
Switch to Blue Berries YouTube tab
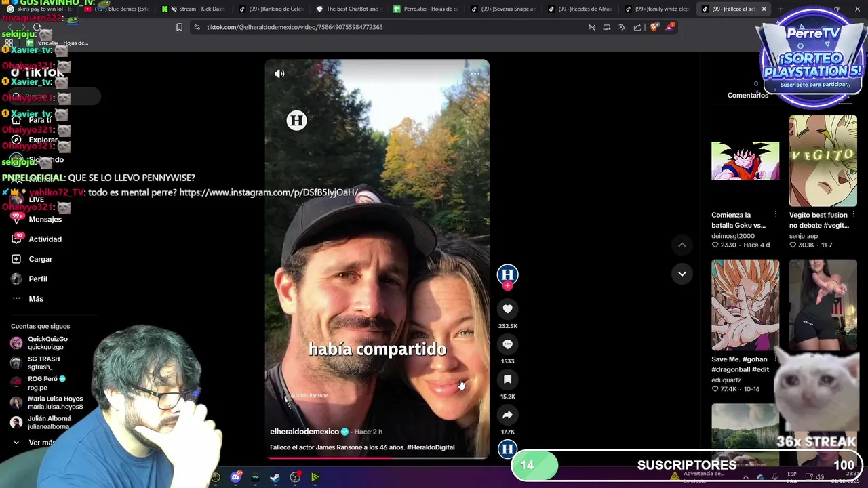click(117, 9)
